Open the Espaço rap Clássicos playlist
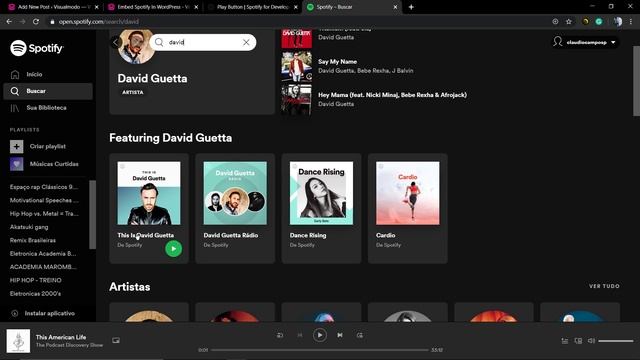 click(44, 187)
